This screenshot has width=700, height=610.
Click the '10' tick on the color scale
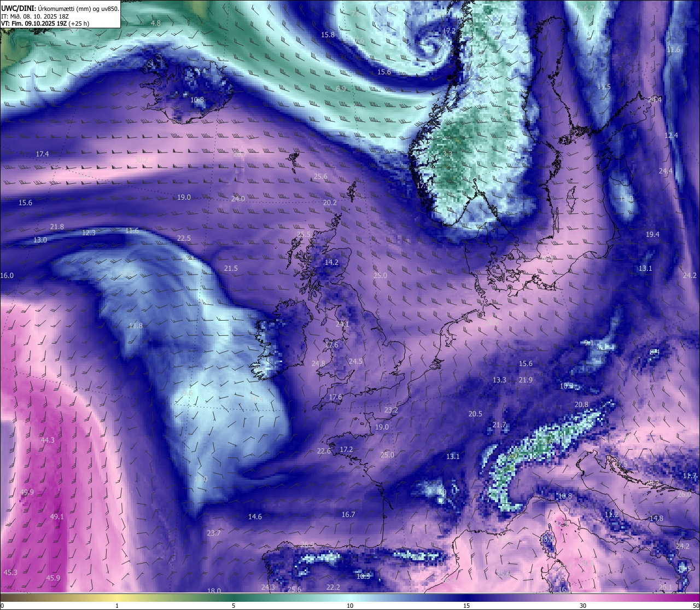pyautogui.click(x=350, y=606)
